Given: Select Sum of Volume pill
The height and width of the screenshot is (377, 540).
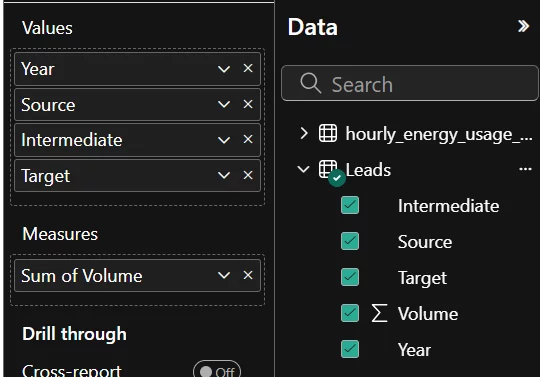Looking at the screenshot, I should [137, 275].
